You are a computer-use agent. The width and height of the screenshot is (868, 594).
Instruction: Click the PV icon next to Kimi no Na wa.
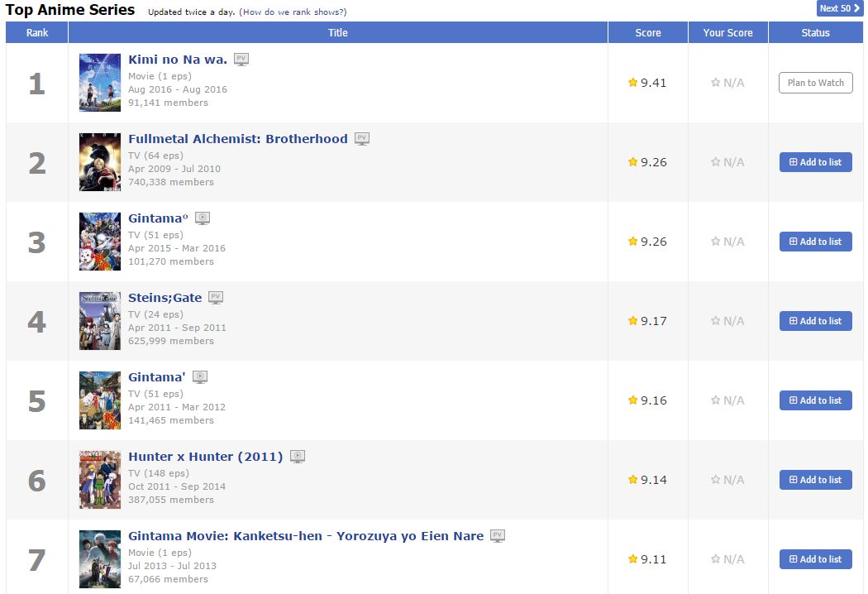241,60
